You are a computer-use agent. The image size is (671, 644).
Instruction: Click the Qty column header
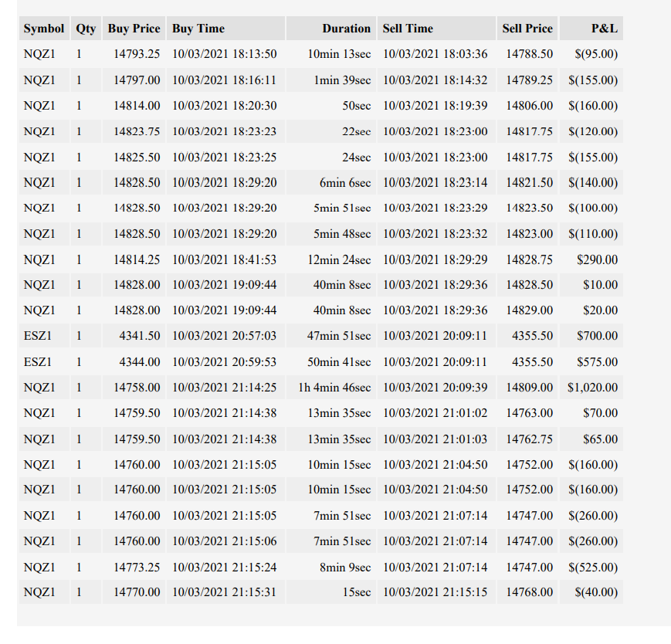[86, 29]
